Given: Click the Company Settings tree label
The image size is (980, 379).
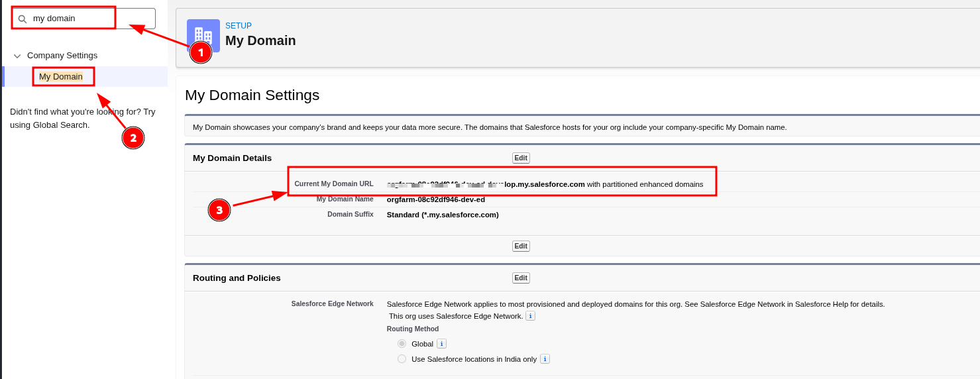Looking at the screenshot, I should pos(62,56).
